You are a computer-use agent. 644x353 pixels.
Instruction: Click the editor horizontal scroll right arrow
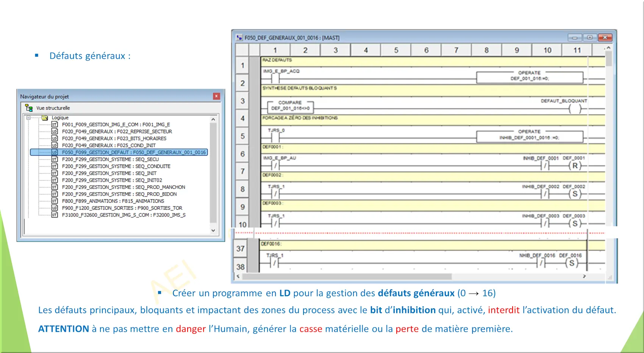[584, 277]
